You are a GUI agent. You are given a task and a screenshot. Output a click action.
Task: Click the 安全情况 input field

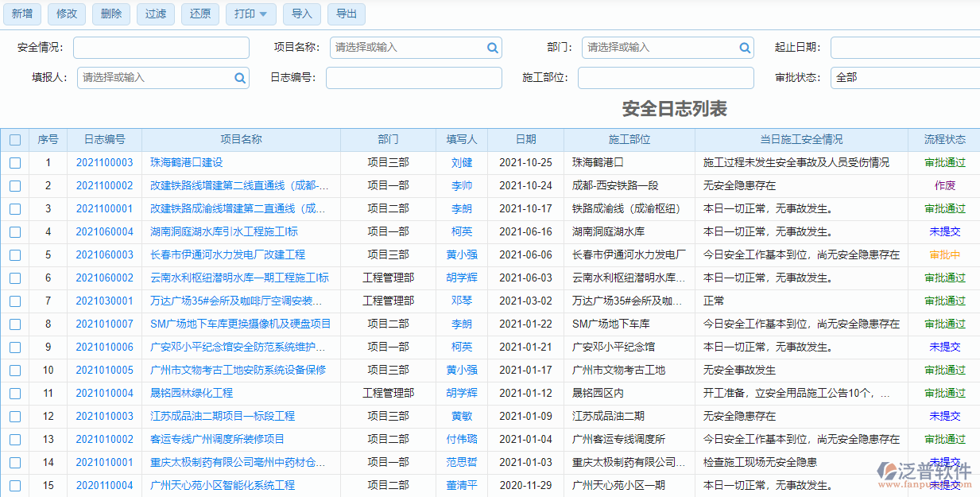(x=161, y=48)
